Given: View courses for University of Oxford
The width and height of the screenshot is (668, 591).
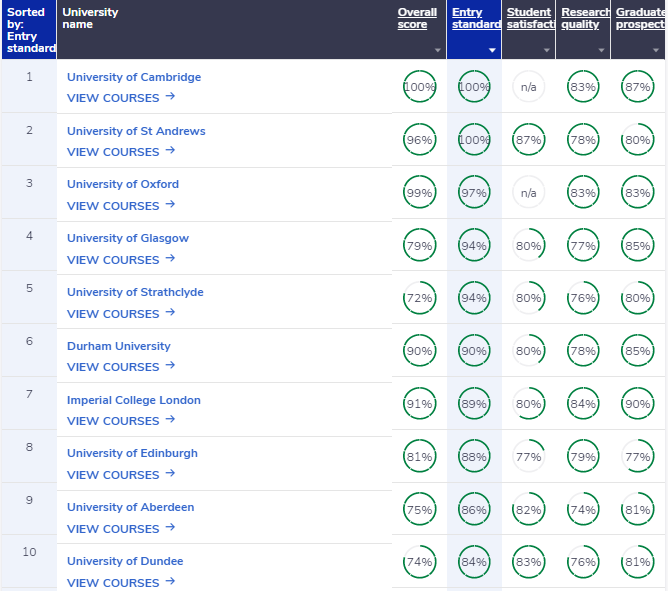Looking at the screenshot, I should point(121,206).
